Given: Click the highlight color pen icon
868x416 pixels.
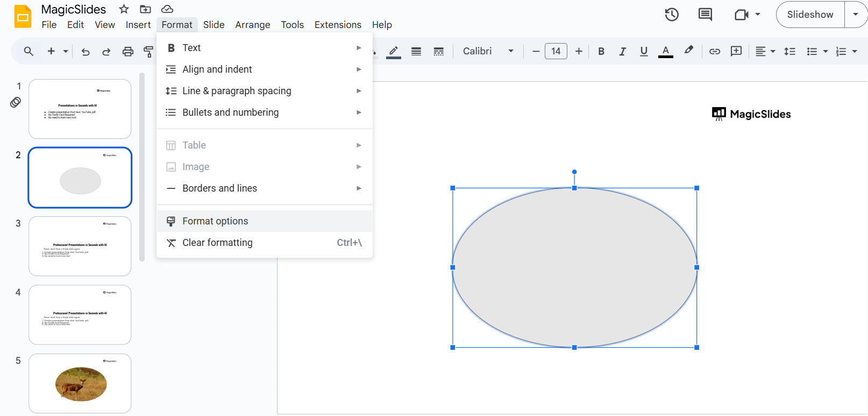Looking at the screenshot, I should pos(688,51).
